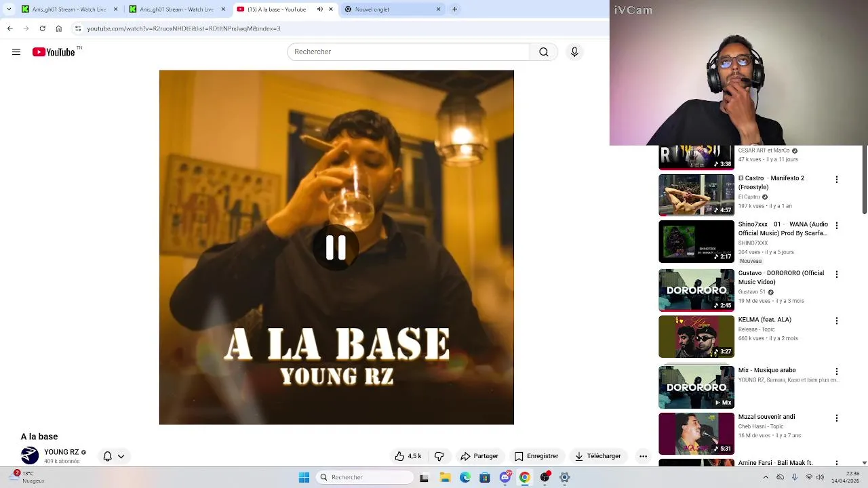The image size is (868, 488).
Task: Open the Windows Start menu
Action: pos(304,477)
